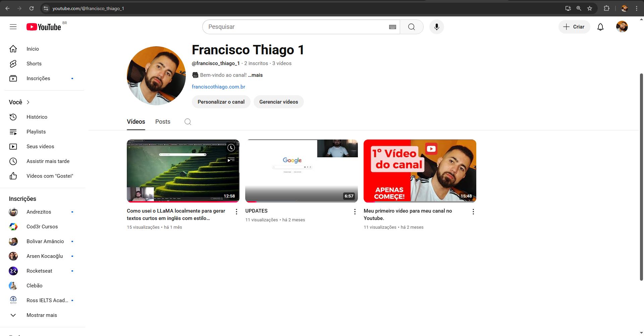Open options menu for the UPDATES video
This screenshot has width=644, height=336.
(x=355, y=211)
